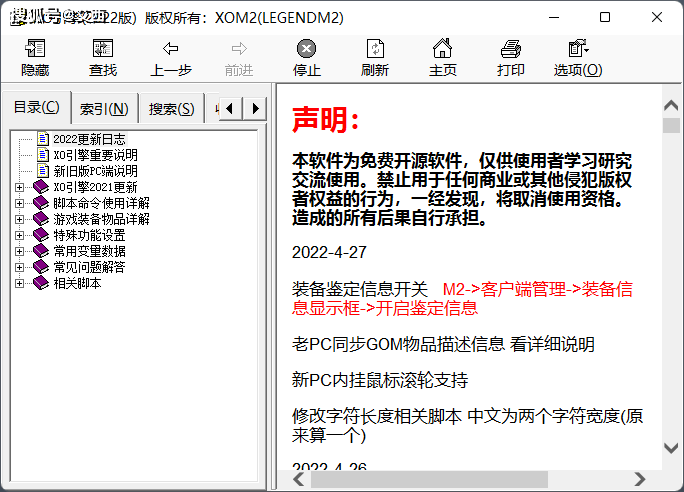Viewport: 684px width, 492px height.
Task: Print the page with 打印 icon
Action: tap(510, 58)
